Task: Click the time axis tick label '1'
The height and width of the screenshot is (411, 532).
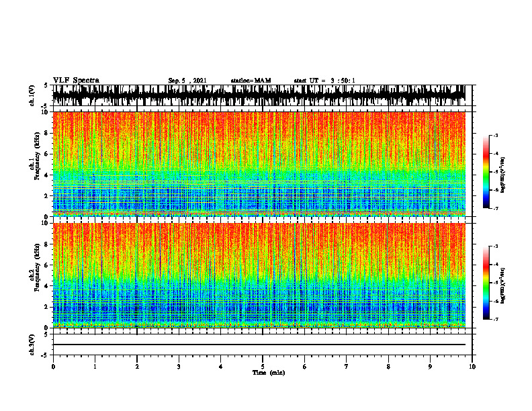Action: click(x=95, y=367)
